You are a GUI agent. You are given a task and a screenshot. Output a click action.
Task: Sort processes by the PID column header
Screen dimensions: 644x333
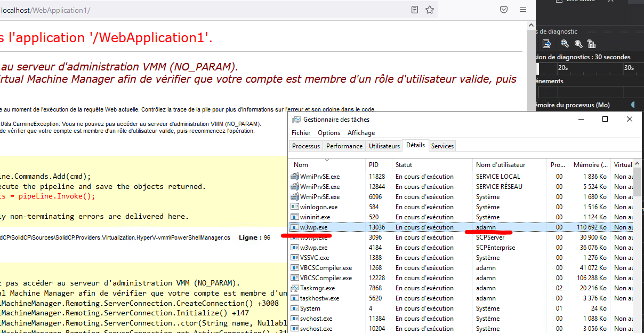(x=379, y=164)
